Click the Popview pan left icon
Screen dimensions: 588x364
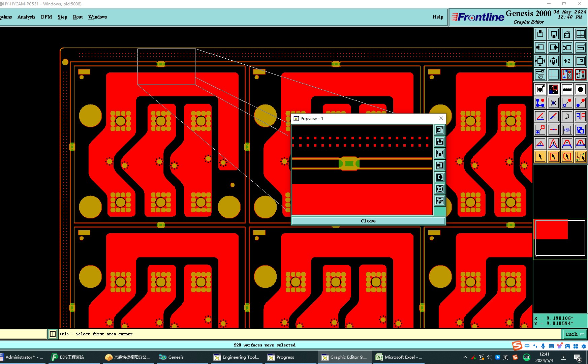pyautogui.click(x=440, y=165)
